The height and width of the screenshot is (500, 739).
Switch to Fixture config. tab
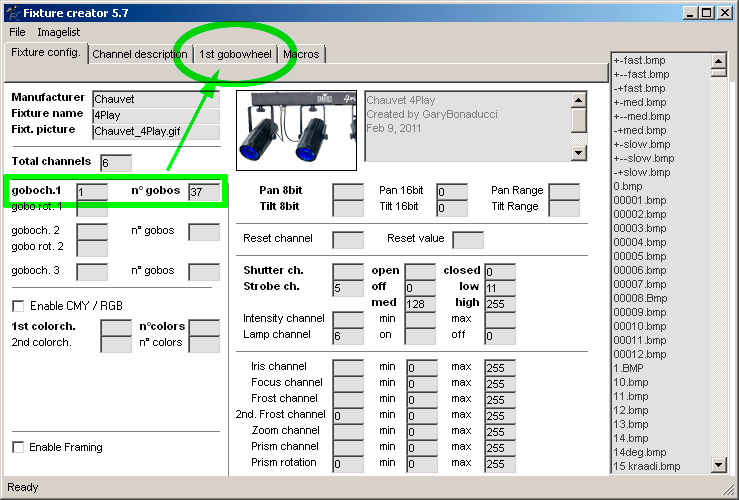click(x=46, y=52)
